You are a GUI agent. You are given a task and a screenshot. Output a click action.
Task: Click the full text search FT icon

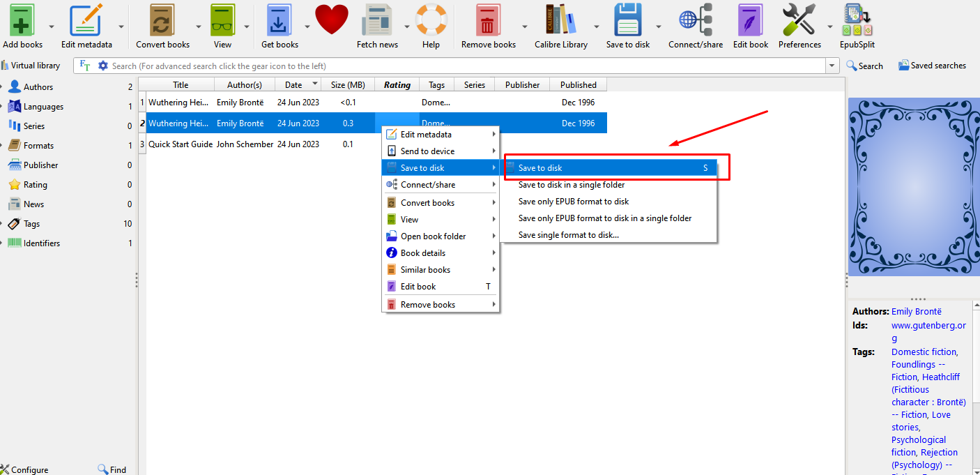coord(85,66)
